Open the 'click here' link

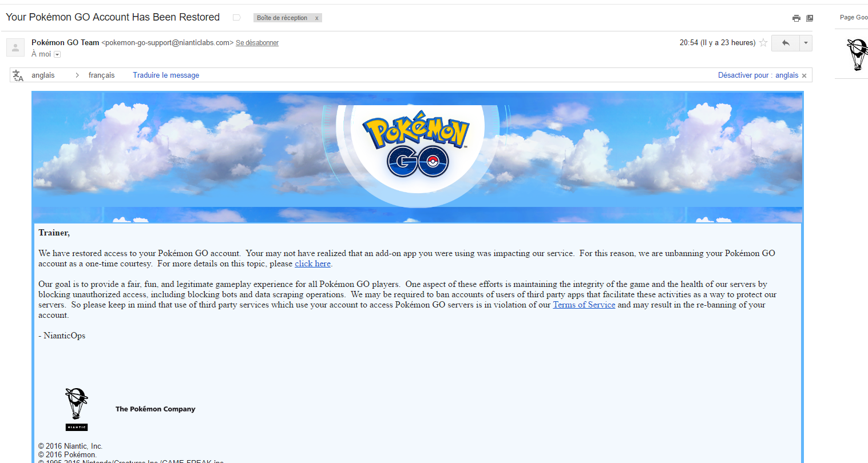pos(313,264)
